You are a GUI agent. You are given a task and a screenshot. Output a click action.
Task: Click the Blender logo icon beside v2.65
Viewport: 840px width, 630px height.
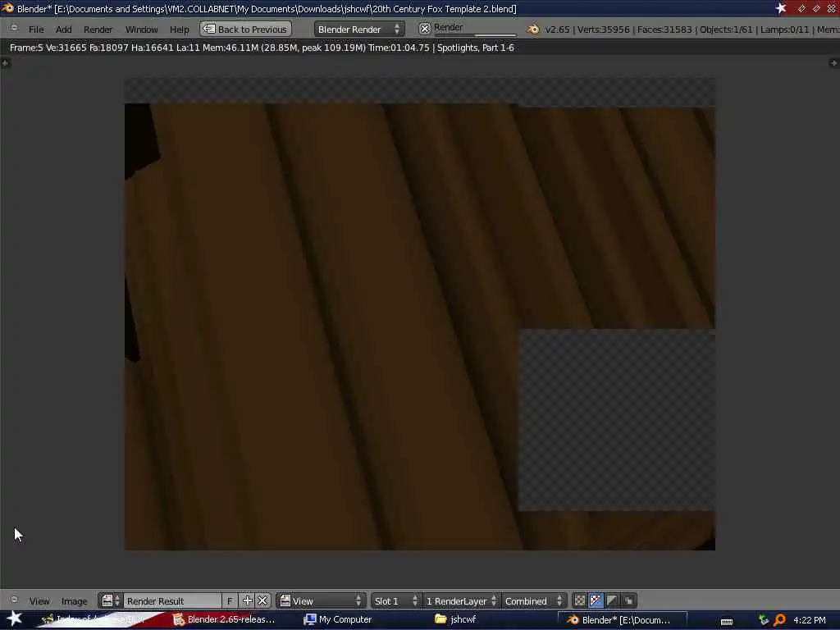click(533, 30)
